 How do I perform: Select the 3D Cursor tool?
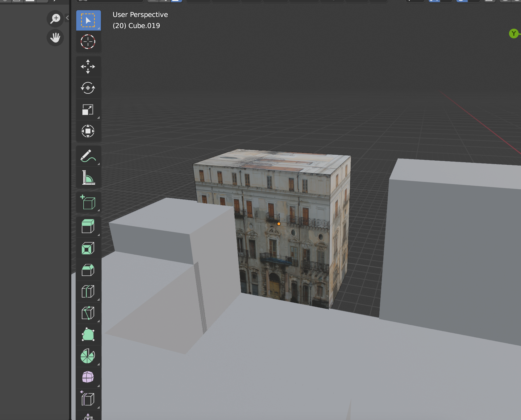pos(88,42)
